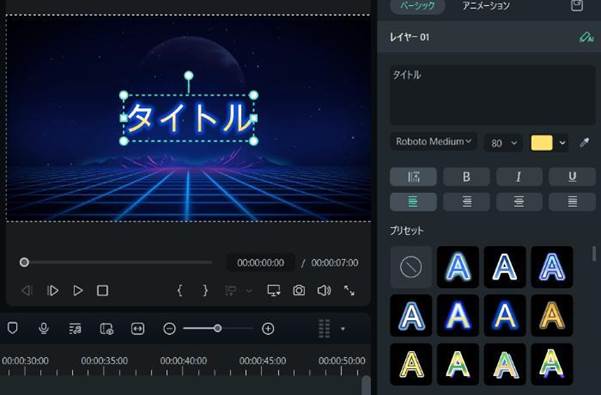Image resolution: width=601 pixels, height=395 pixels.
Task: Enter fullscreen preview with the arrows icon
Action: tap(349, 290)
